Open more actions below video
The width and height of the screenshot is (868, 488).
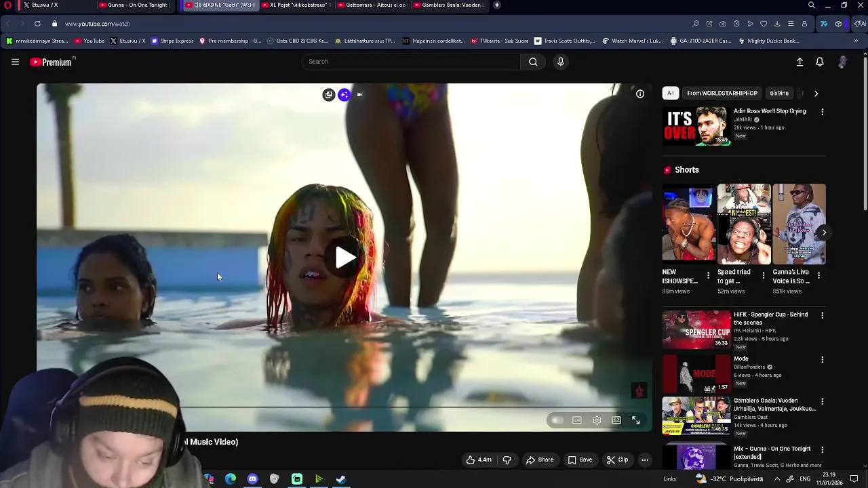click(645, 460)
